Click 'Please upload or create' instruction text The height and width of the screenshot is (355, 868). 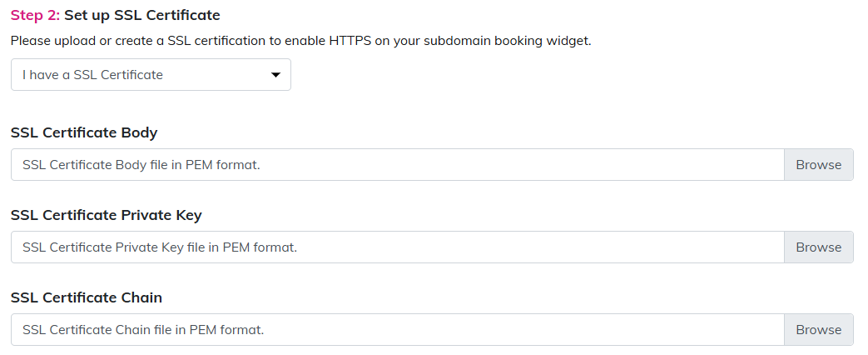point(80,41)
